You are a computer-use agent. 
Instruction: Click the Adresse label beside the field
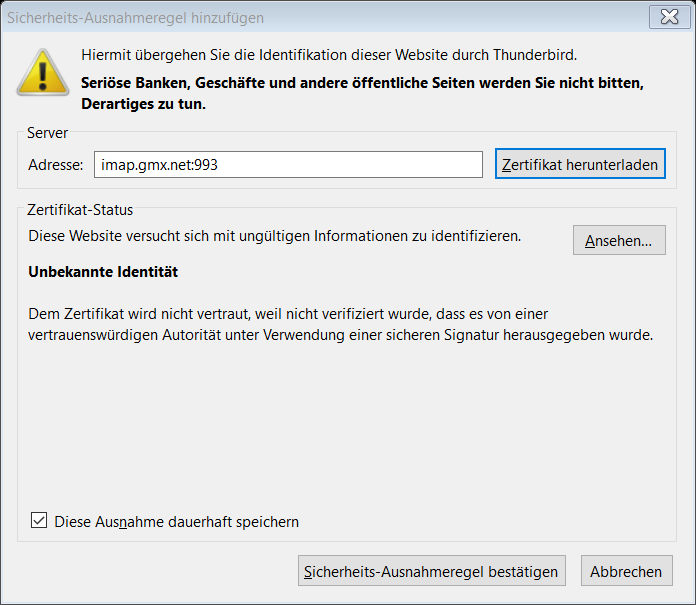(x=55, y=165)
